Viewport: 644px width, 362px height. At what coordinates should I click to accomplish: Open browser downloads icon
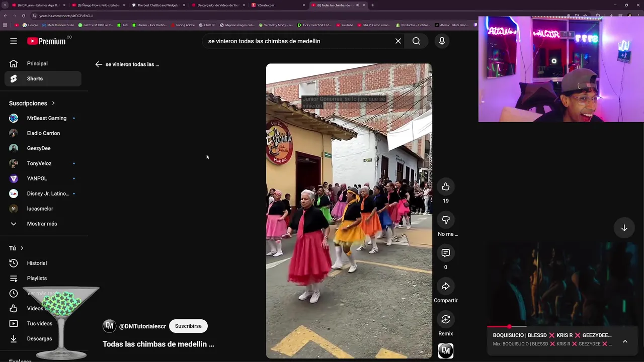(611, 16)
